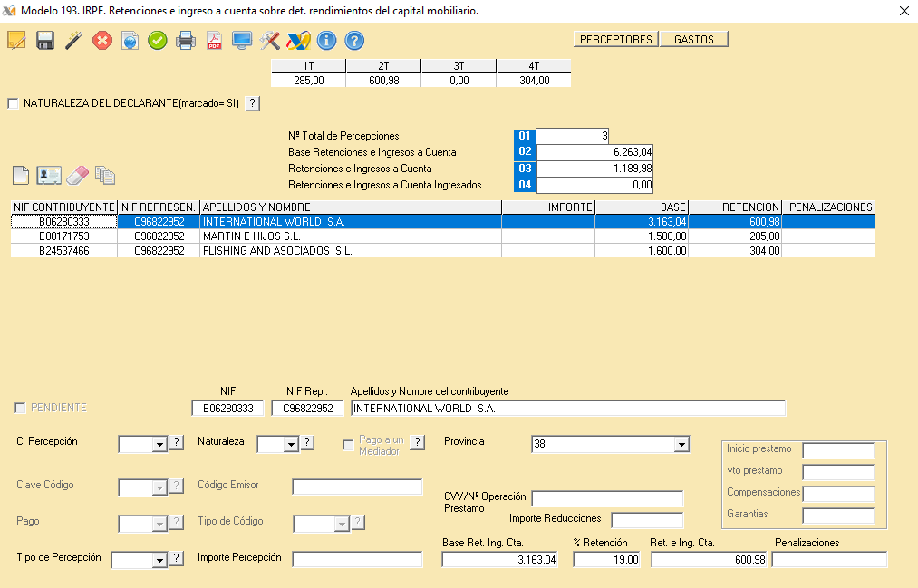The height and width of the screenshot is (588, 918).
Task: Click the green checkmark validate icon
Action: point(158,41)
